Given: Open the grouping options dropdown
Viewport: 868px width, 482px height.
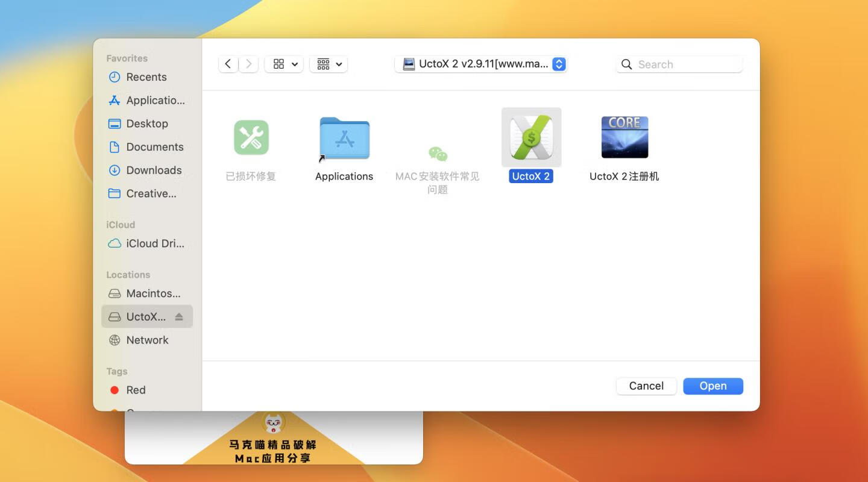Looking at the screenshot, I should [329, 64].
